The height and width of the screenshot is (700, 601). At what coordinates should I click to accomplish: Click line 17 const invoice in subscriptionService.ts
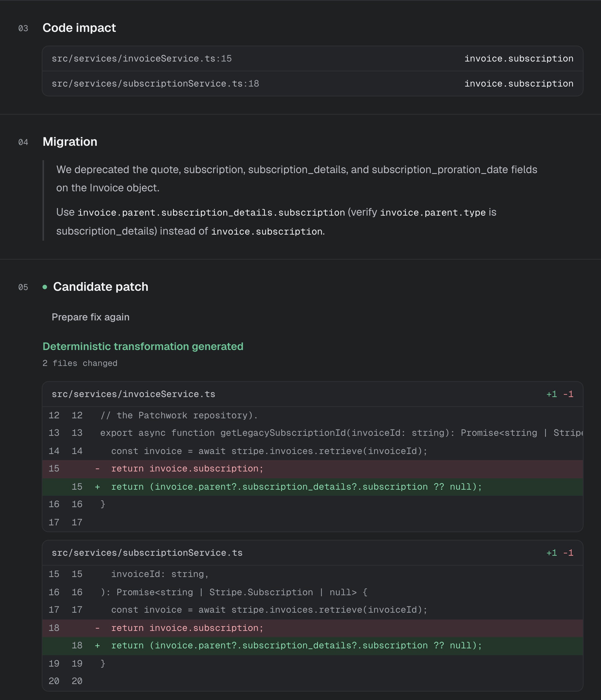click(x=312, y=610)
